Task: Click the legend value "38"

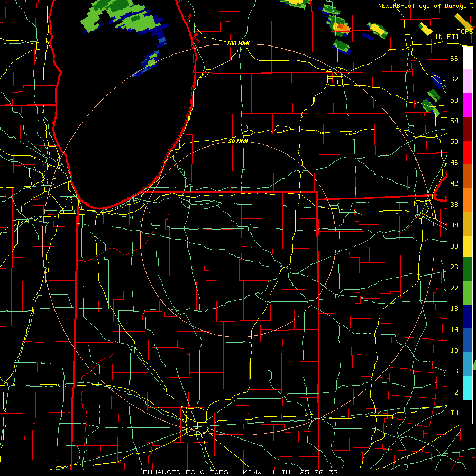Action: (454, 205)
